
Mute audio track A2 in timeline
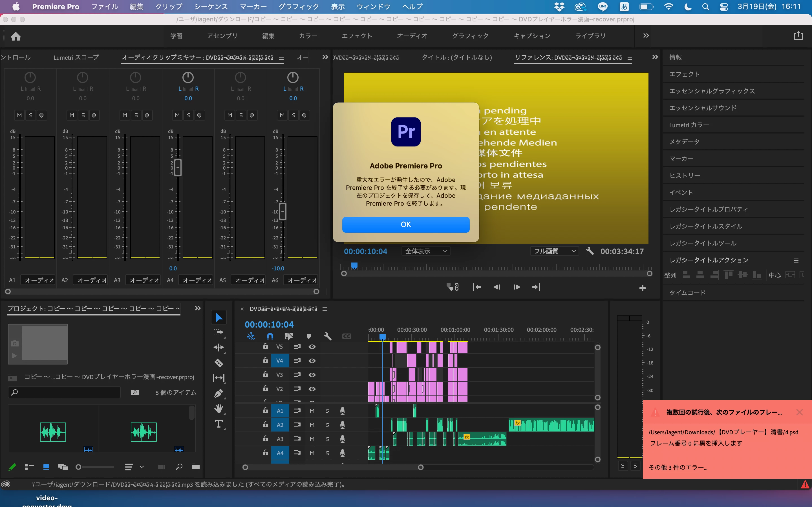(312, 425)
